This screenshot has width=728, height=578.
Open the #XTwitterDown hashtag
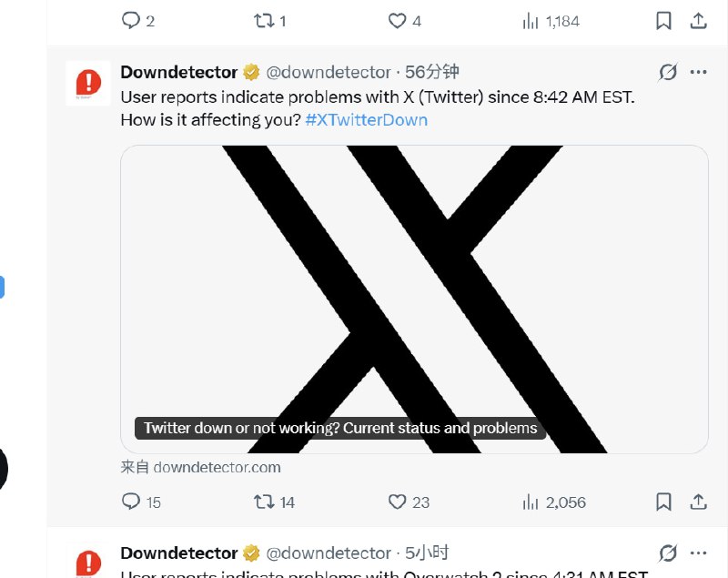coord(366,119)
